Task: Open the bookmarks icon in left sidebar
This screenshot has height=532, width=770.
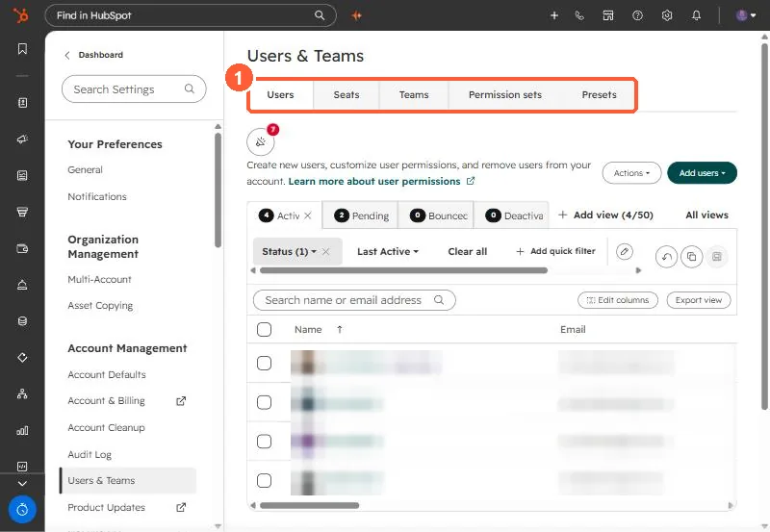Action: (x=22, y=49)
